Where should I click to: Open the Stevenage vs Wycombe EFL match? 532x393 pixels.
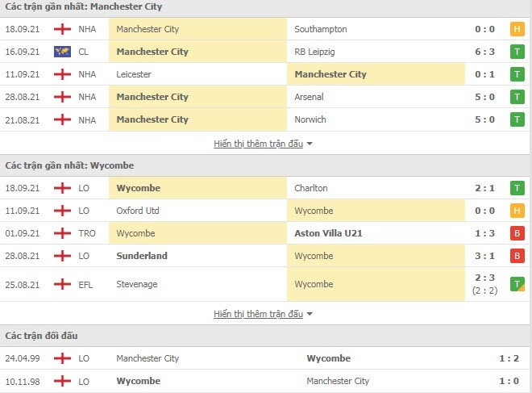[266, 284]
